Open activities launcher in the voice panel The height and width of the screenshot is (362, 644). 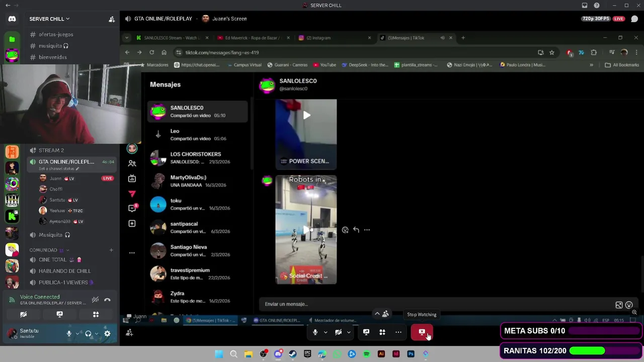tap(96, 315)
